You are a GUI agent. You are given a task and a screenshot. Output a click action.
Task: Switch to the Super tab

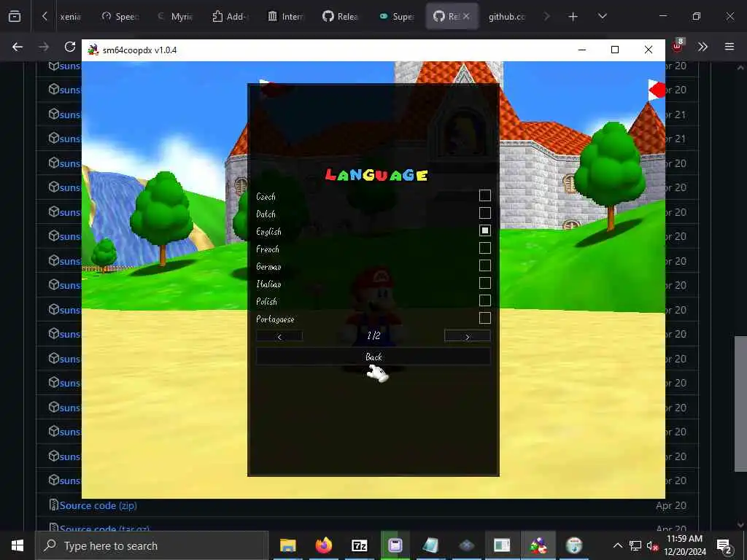[x=397, y=17]
